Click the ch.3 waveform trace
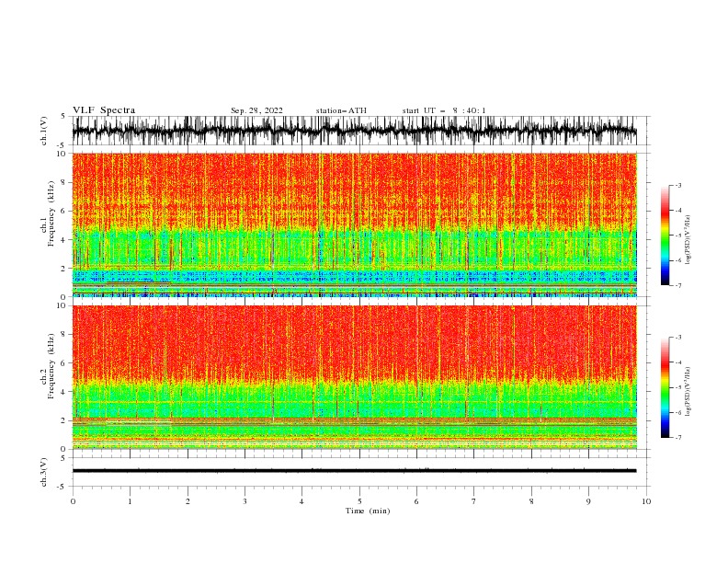This screenshot has height=563, width=728. coord(355,471)
